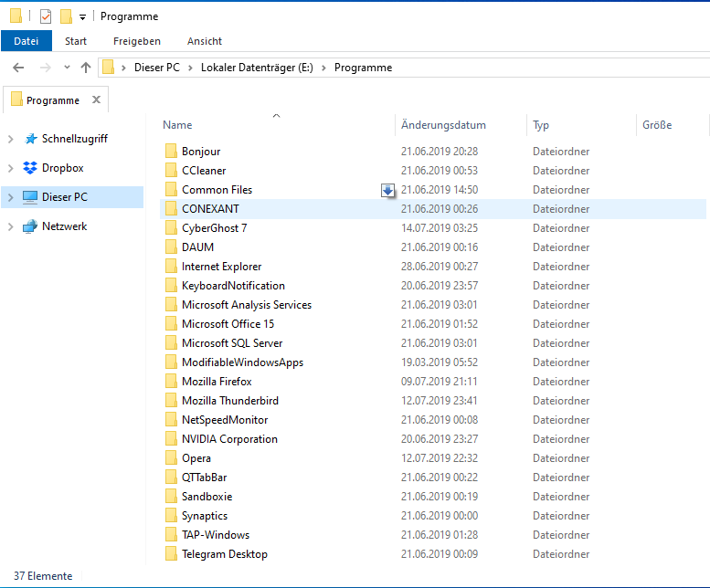Click the DAUM folder icon
Image resolution: width=710 pixels, height=588 pixels.
click(x=171, y=247)
